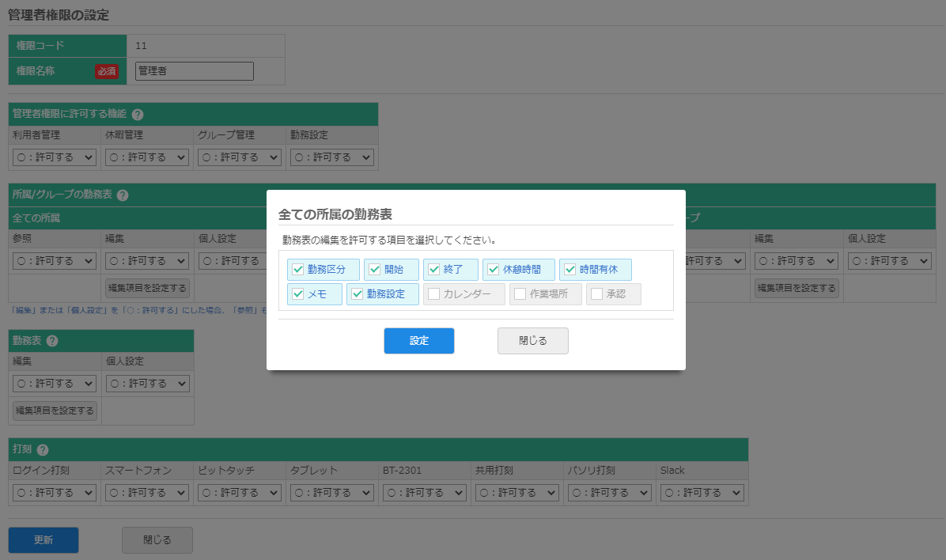Open the タブレット punch permission dropdown
This screenshot has width=946, height=560.
(x=331, y=492)
